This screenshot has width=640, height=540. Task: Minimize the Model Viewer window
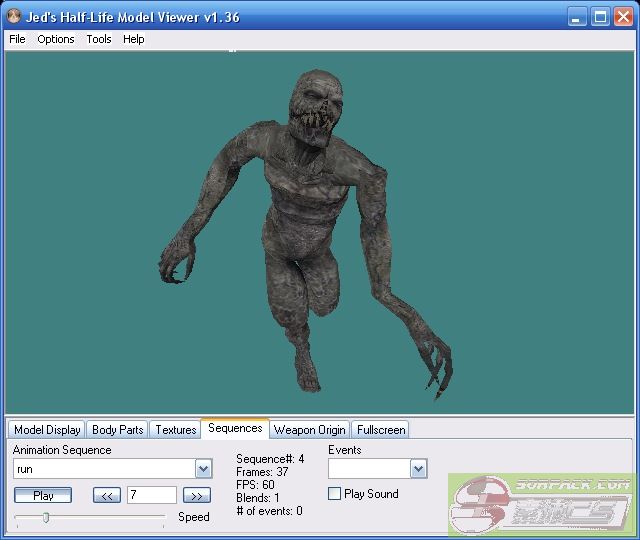[x=577, y=17]
